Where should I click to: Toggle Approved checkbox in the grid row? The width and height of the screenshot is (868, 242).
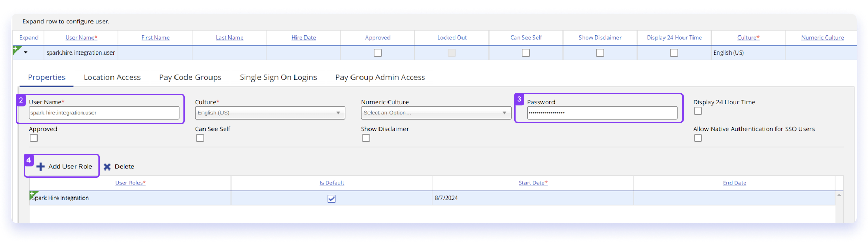377,53
